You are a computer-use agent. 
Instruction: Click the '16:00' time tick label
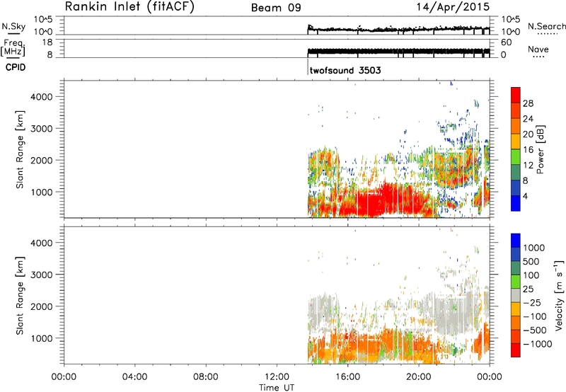pyautogui.click(x=347, y=377)
